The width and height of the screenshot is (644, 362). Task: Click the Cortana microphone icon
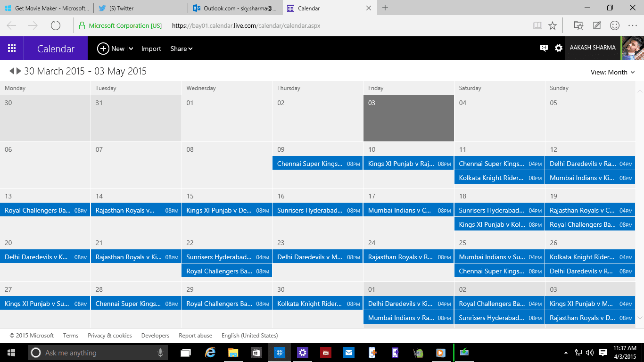point(160,353)
